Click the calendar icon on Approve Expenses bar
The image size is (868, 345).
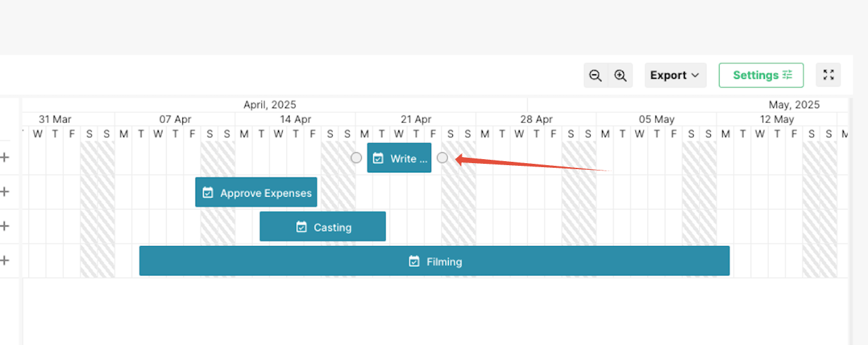(208, 193)
